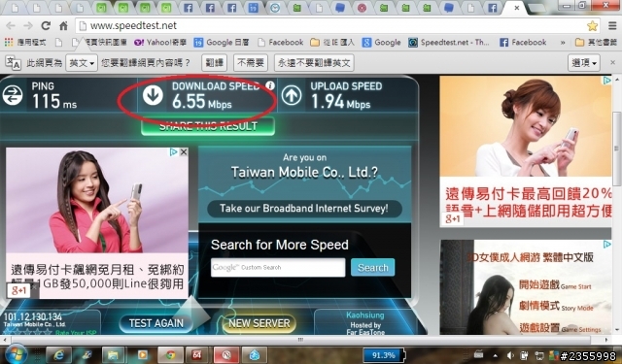Bookmark this page with the star
This screenshot has width=622, height=364.
pyautogui.click(x=592, y=26)
